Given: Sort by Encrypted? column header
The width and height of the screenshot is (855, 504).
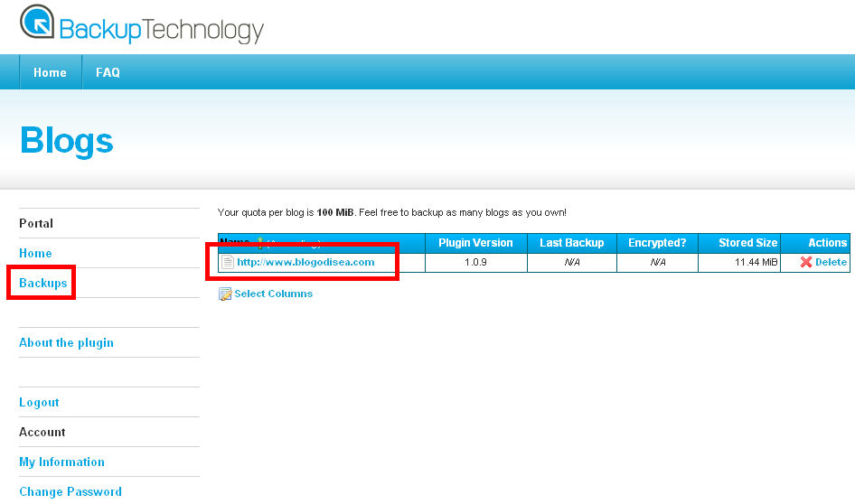Looking at the screenshot, I should [x=657, y=242].
